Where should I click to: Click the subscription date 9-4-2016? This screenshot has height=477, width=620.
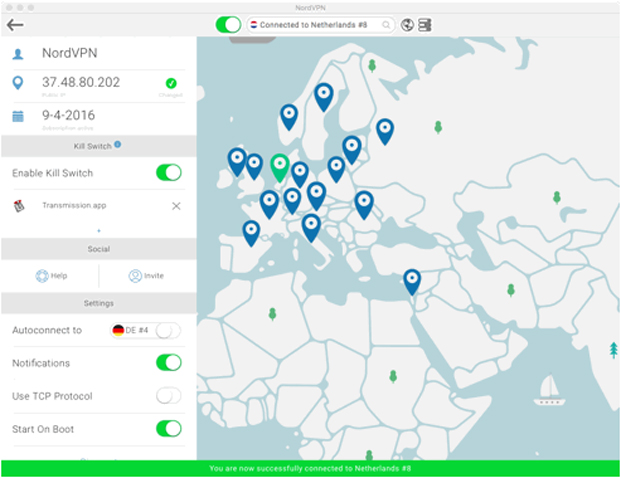pyautogui.click(x=69, y=115)
